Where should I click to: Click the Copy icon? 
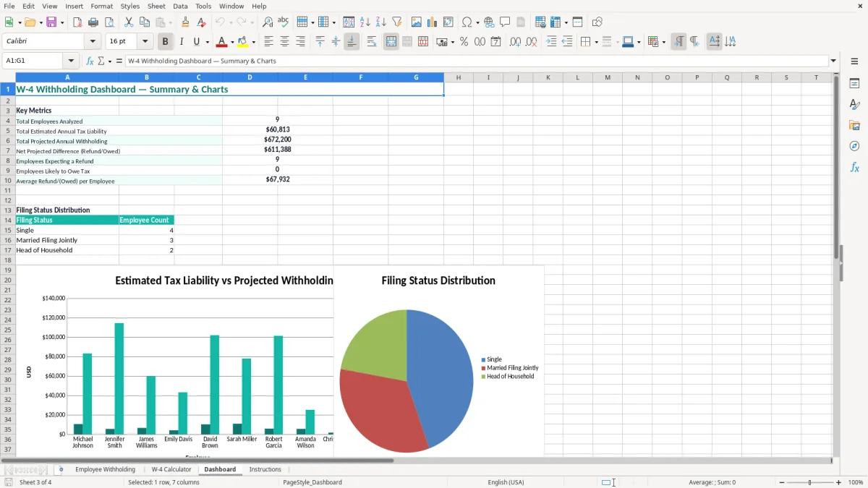click(x=145, y=22)
